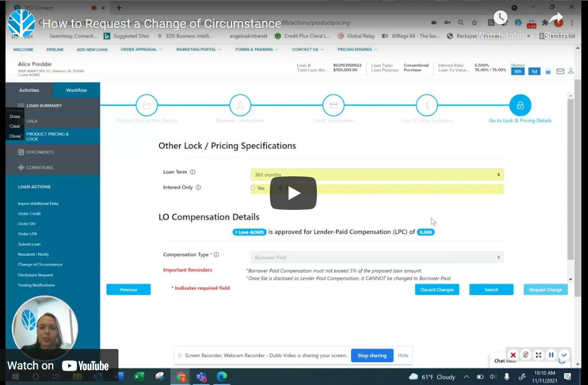Click the Snipping Tool taskbar icon
The image size is (588, 385).
tap(160, 376)
